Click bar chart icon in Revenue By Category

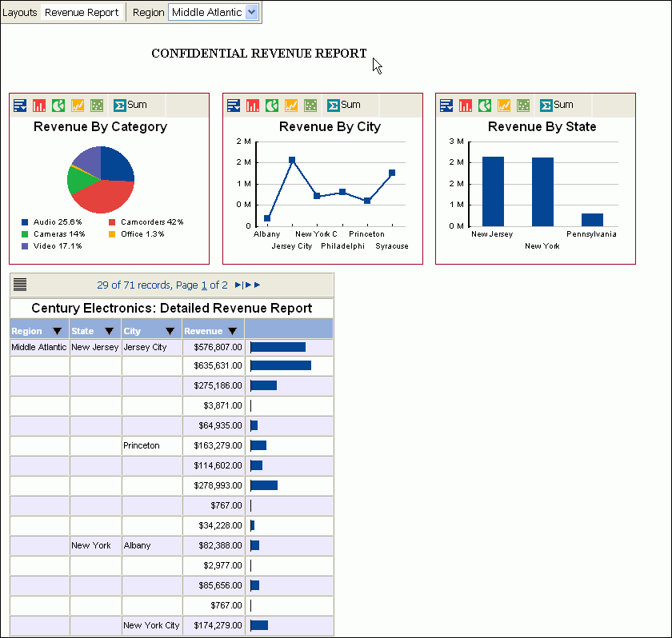[x=39, y=106]
